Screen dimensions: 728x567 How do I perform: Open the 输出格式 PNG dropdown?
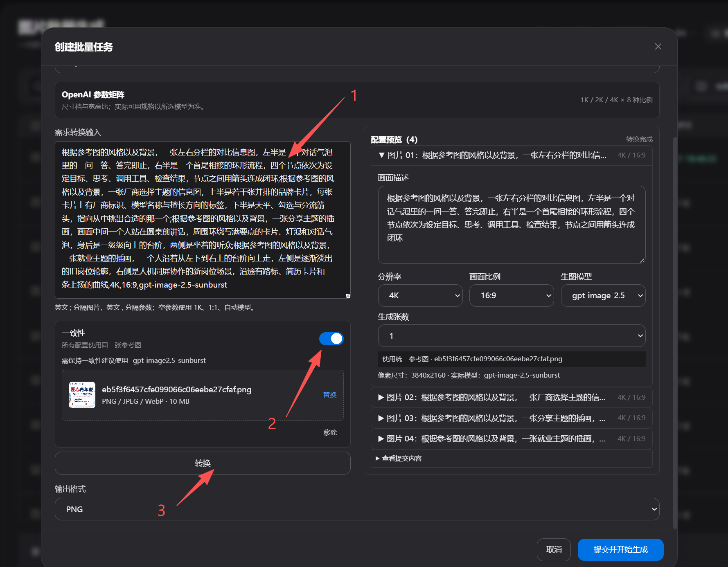pos(357,509)
